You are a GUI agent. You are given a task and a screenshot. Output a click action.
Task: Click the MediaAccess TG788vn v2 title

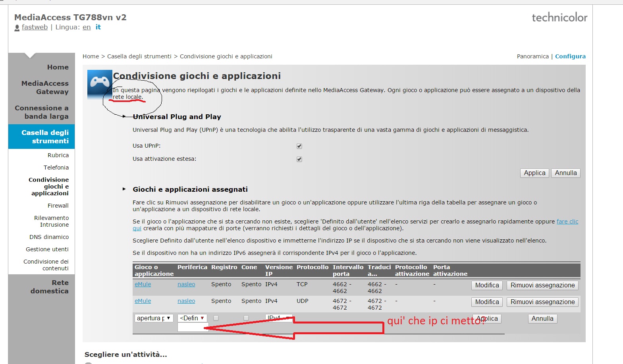(70, 17)
